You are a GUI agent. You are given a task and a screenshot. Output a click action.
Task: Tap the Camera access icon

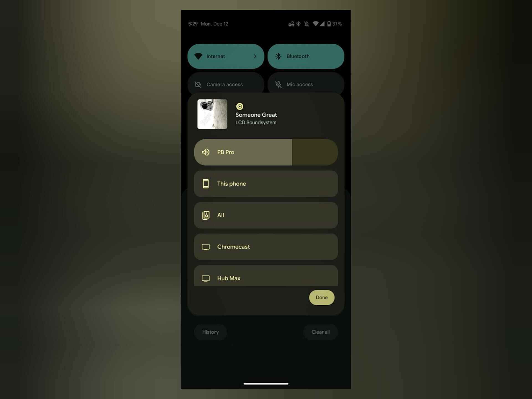pyautogui.click(x=199, y=84)
